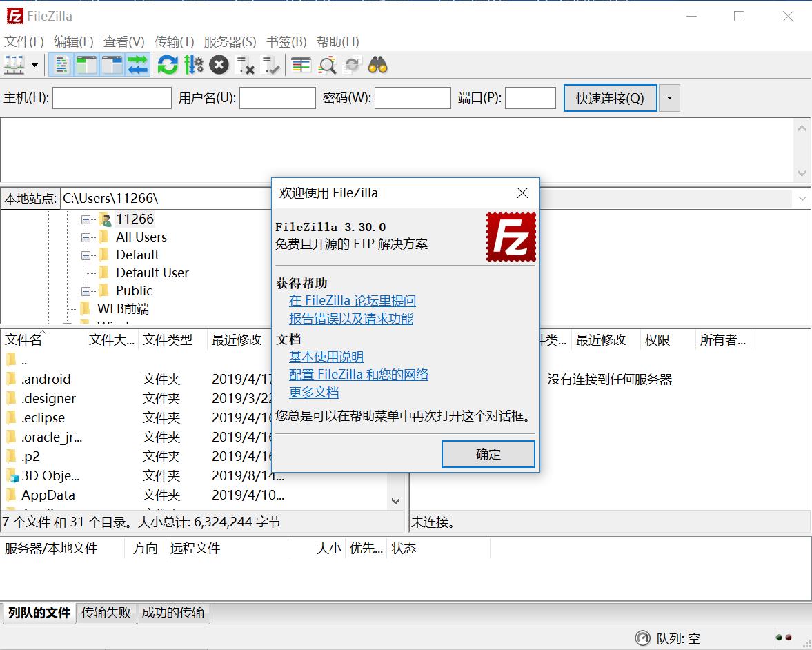Select Default User folder in tree

(152, 273)
